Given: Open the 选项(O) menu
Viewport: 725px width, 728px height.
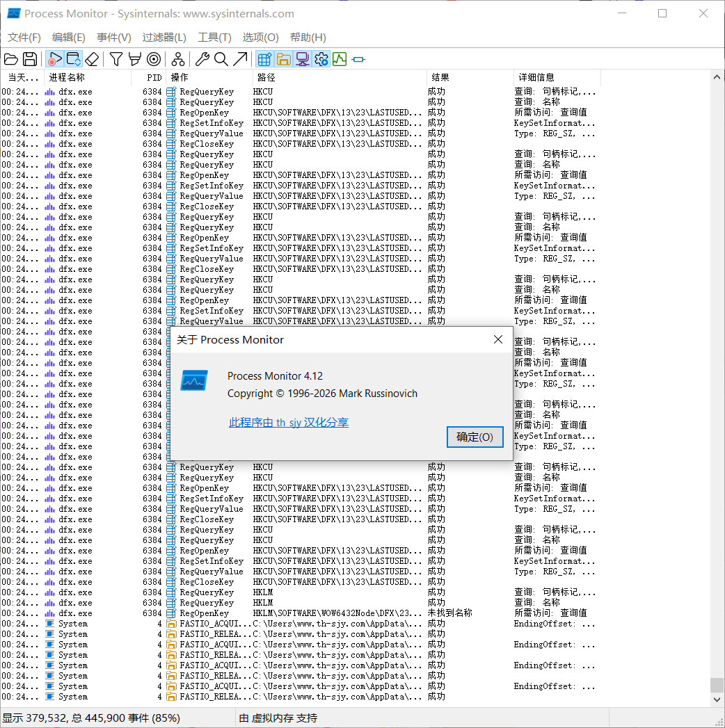Looking at the screenshot, I should point(260,38).
